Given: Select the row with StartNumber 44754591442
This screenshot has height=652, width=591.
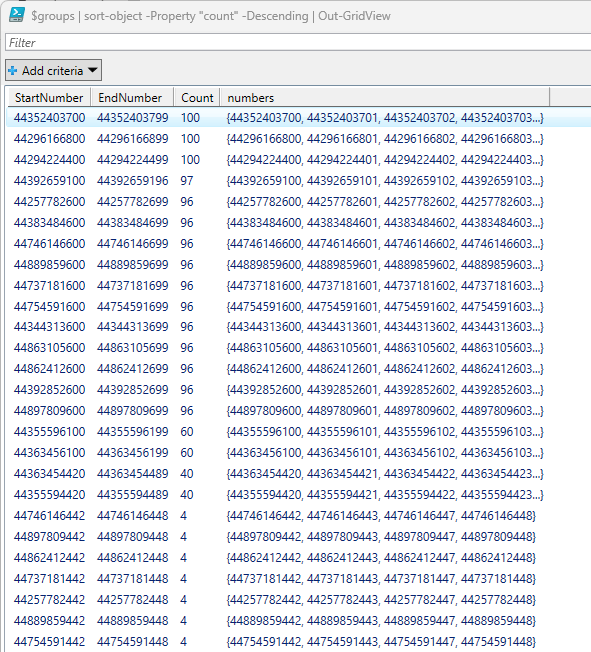Looking at the screenshot, I should click(x=299, y=642).
